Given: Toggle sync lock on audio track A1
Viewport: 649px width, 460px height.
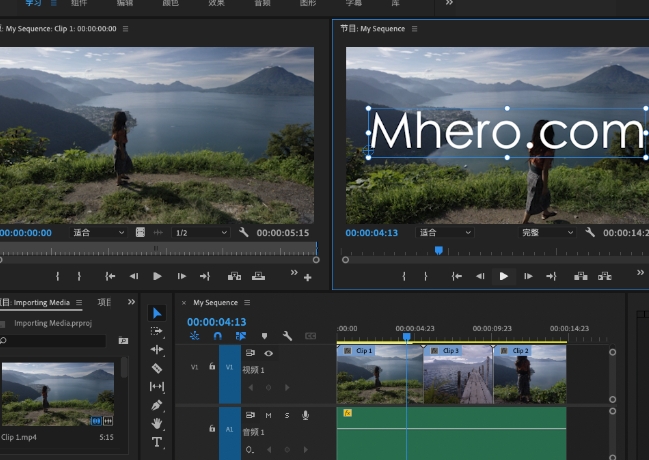Looking at the screenshot, I should (x=250, y=415).
